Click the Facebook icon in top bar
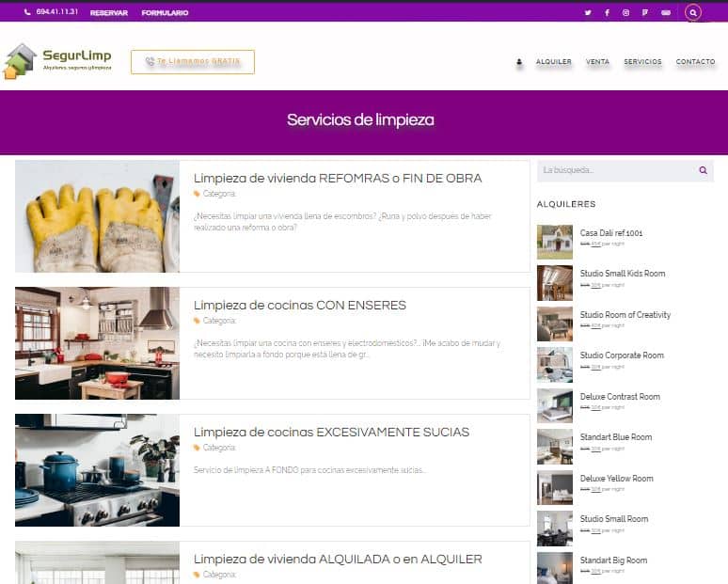This screenshot has width=728, height=584. [x=607, y=13]
